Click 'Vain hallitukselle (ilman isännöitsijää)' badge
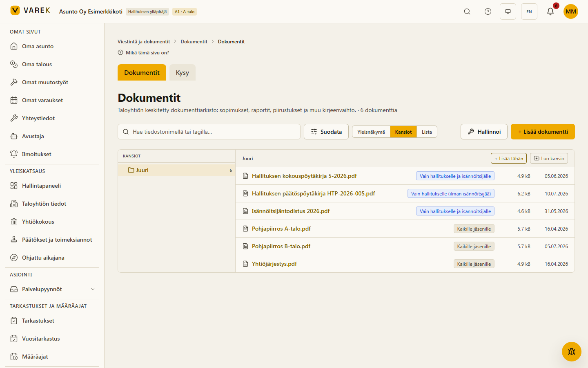Screen dimensions: 588x368 pyautogui.click(x=451, y=193)
